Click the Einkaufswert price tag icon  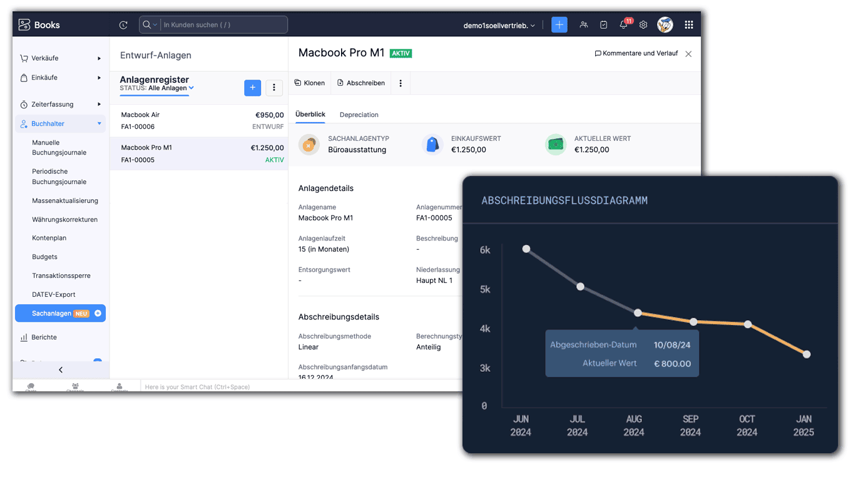click(x=432, y=145)
